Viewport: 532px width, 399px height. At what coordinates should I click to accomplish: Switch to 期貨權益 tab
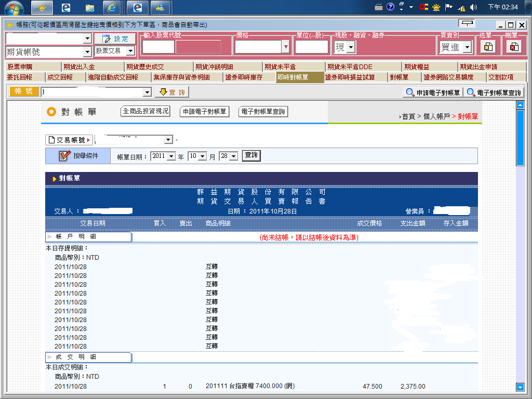pos(430,67)
